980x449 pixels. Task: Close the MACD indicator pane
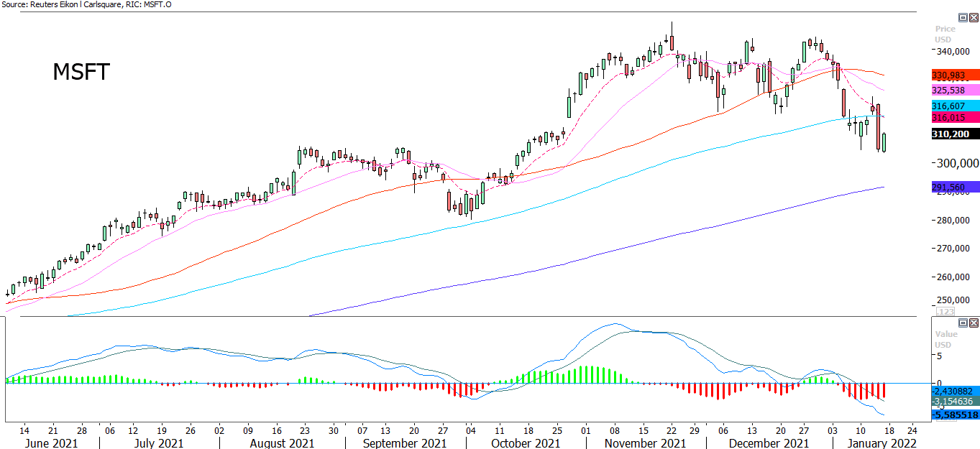(x=973, y=323)
